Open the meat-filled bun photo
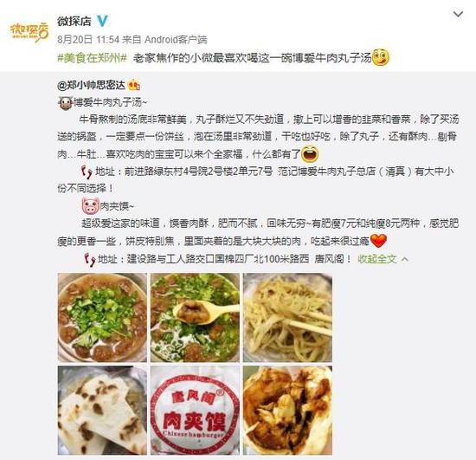This screenshot has width=476, height=460. click(287, 410)
